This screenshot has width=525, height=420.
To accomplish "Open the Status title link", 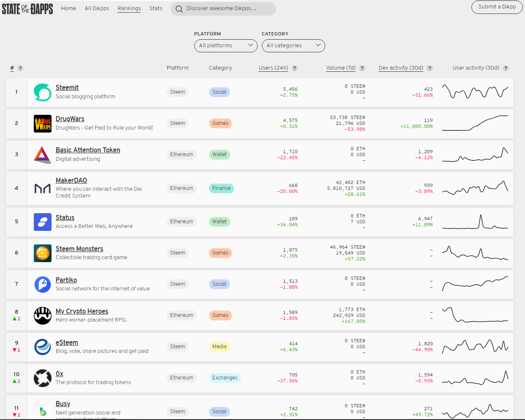I will 65,218.
